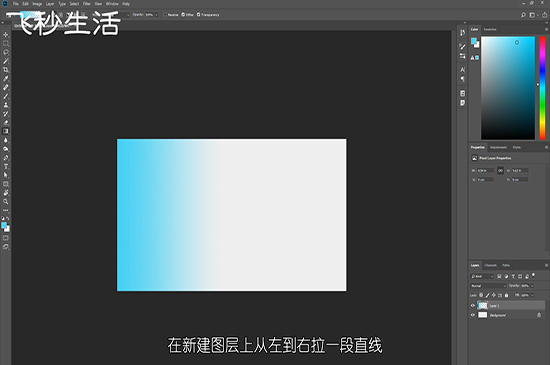The height and width of the screenshot is (365, 550).
Task: Hide the Background layer
Action: click(473, 315)
